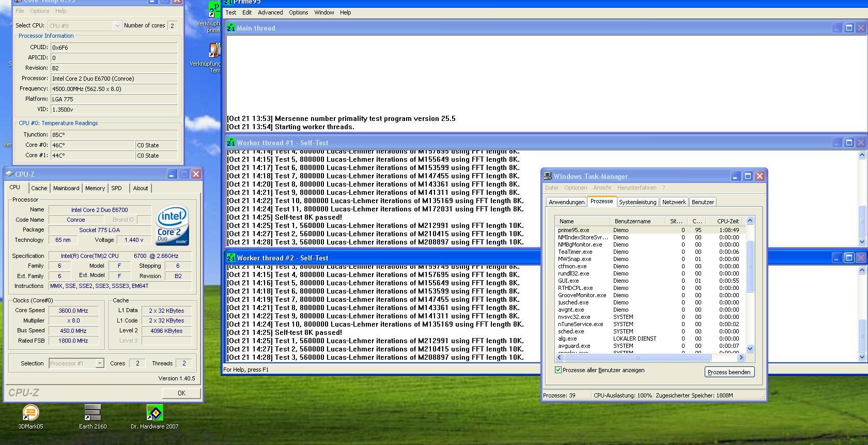
Task: Maximize the Windows Task-Manager window
Action: point(748,176)
